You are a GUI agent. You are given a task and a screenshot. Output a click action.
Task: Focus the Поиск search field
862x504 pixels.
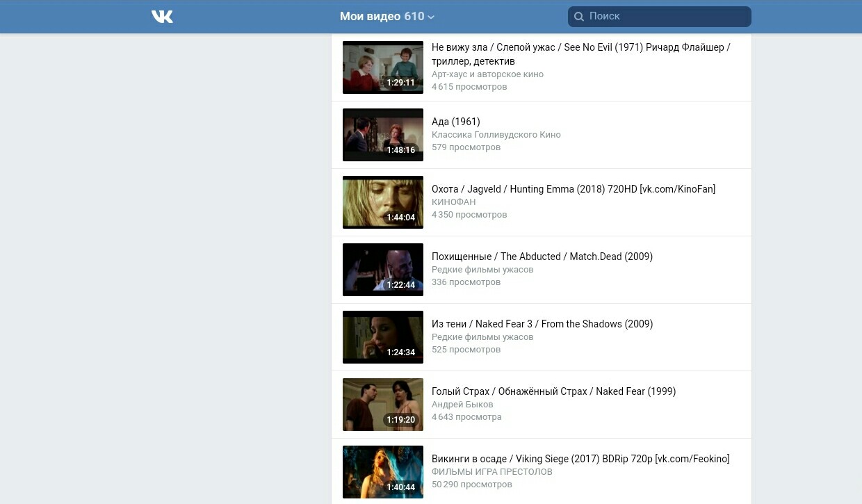click(659, 17)
